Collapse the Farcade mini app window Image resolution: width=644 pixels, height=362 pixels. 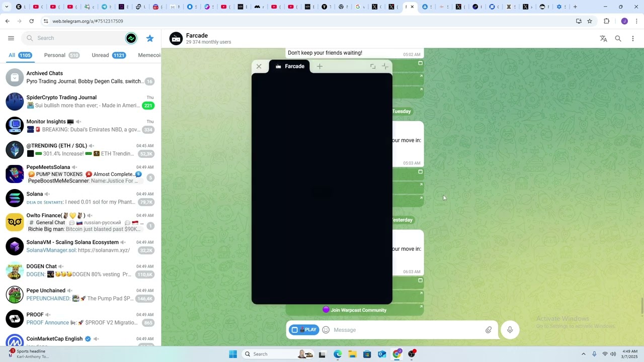[385, 66]
